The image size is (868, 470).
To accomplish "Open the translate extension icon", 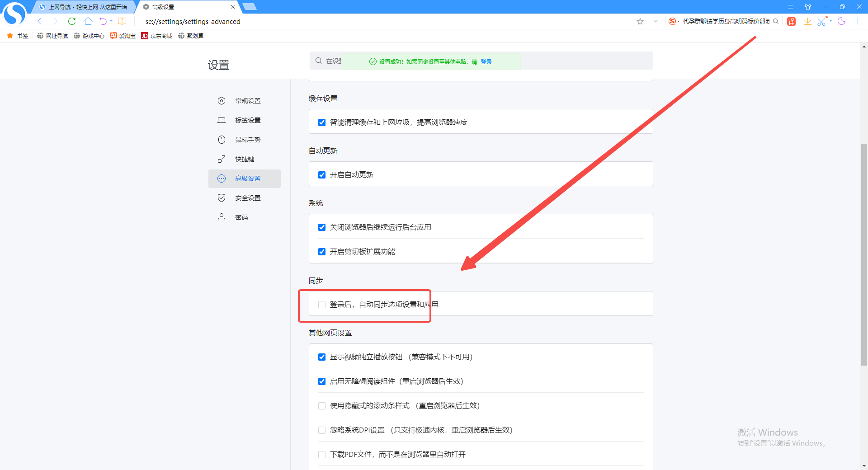I will (x=791, y=21).
